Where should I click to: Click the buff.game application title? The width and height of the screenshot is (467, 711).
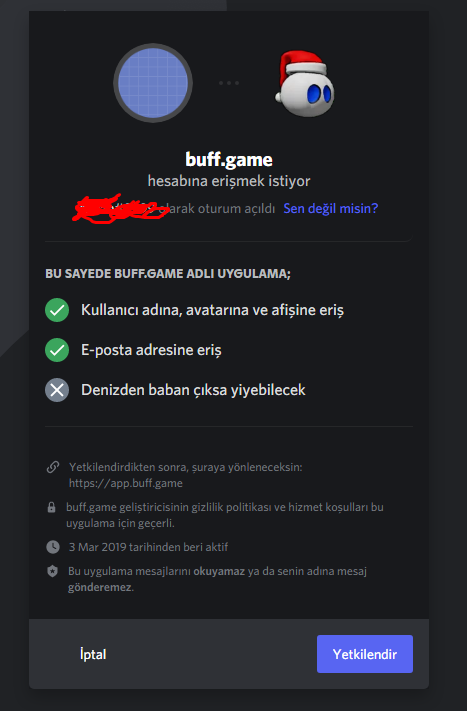[229, 160]
